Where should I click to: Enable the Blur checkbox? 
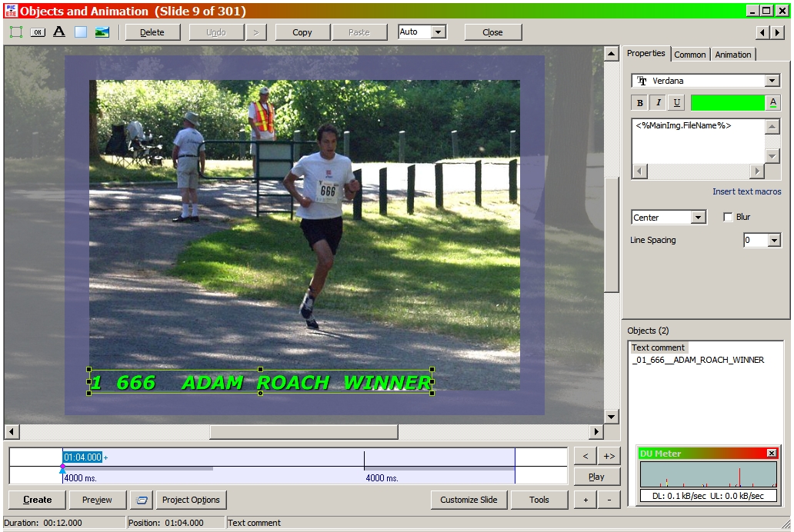pos(728,218)
